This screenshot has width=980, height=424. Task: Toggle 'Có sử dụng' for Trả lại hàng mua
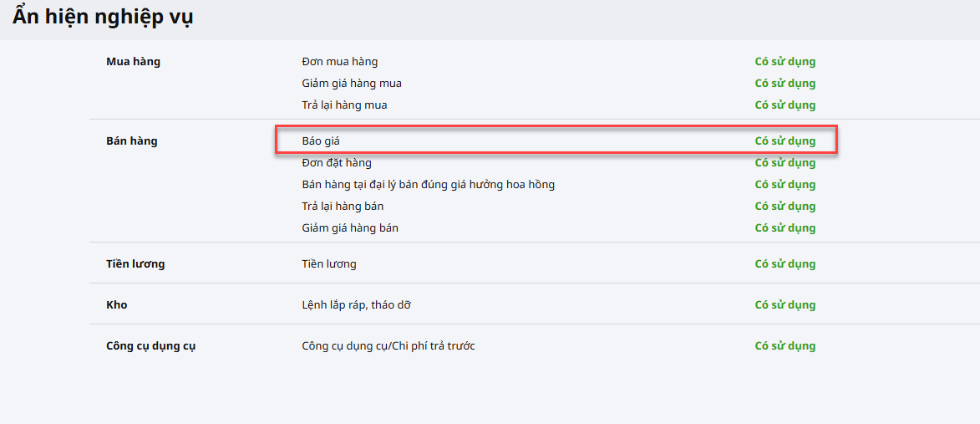[x=785, y=105]
